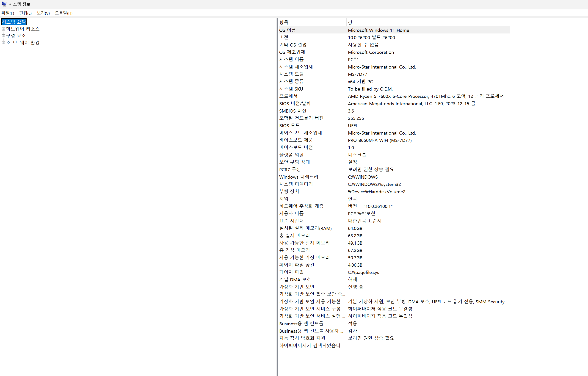Select the SMBIOS 버전 row label
Screen dimensions: 588x376
pyautogui.click(x=293, y=111)
